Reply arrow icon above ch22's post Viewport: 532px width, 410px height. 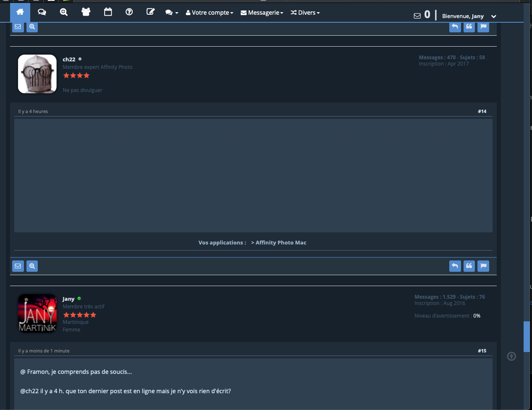455,27
